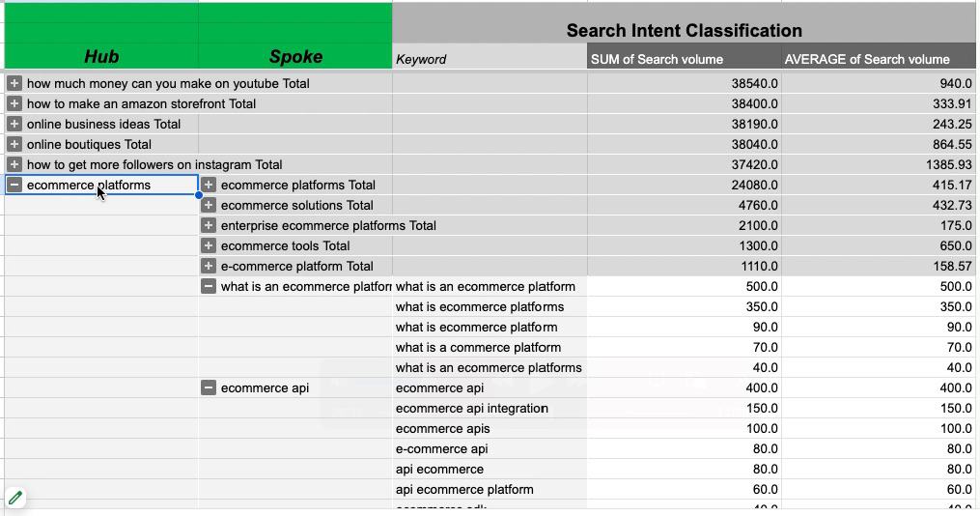Viewport: 980px width, 516px height.
Task: Click the pencil edit icon
Action: pyautogui.click(x=15, y=498)
